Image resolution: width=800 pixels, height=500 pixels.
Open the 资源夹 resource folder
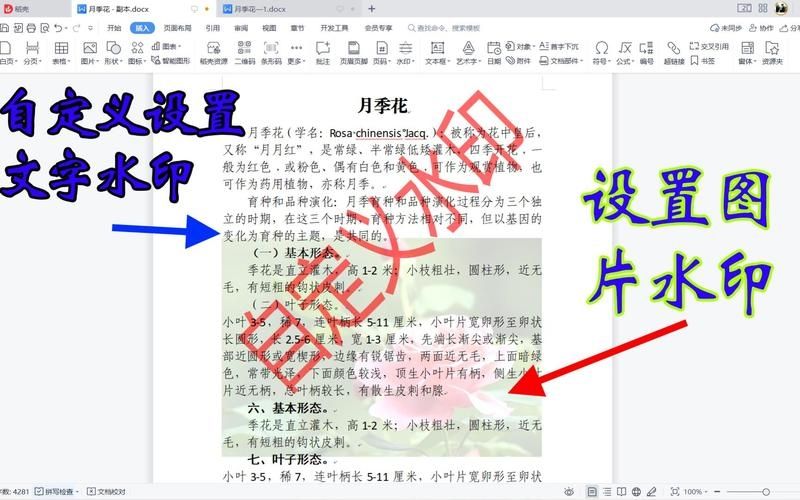(772, 54)
